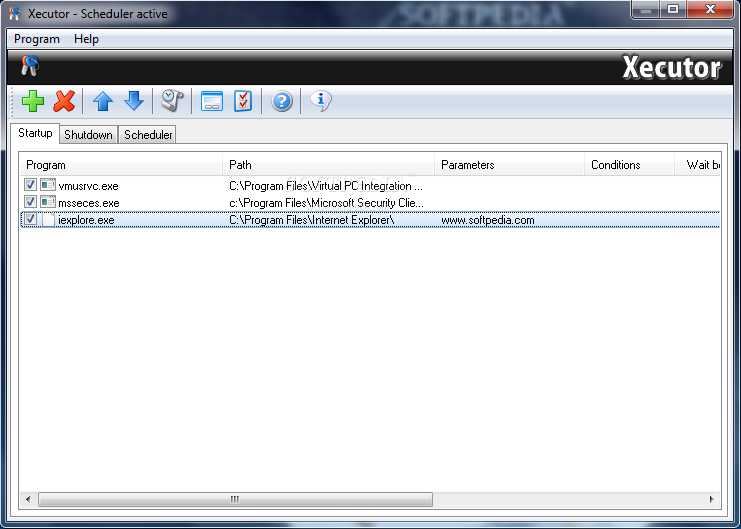Click the vmusrvc.exe program icon

tap(48, 185)
